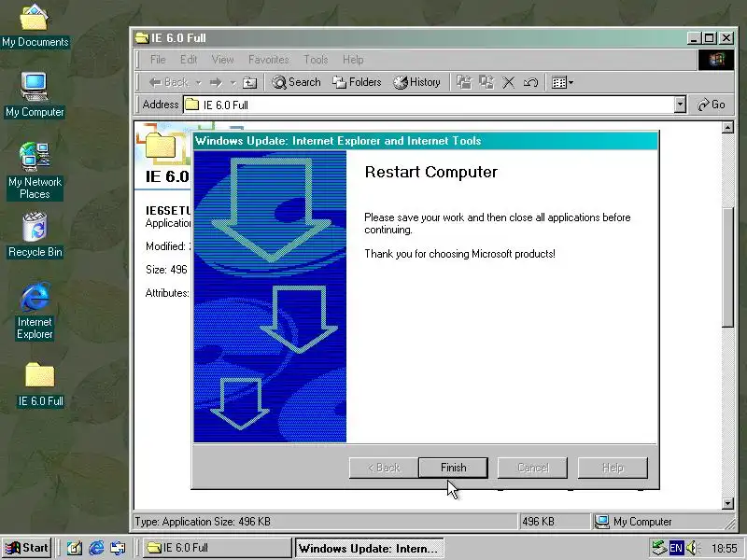This screenshot has height=560, width=747.
Task: Open the View menu
Action: tap(222, 60)
